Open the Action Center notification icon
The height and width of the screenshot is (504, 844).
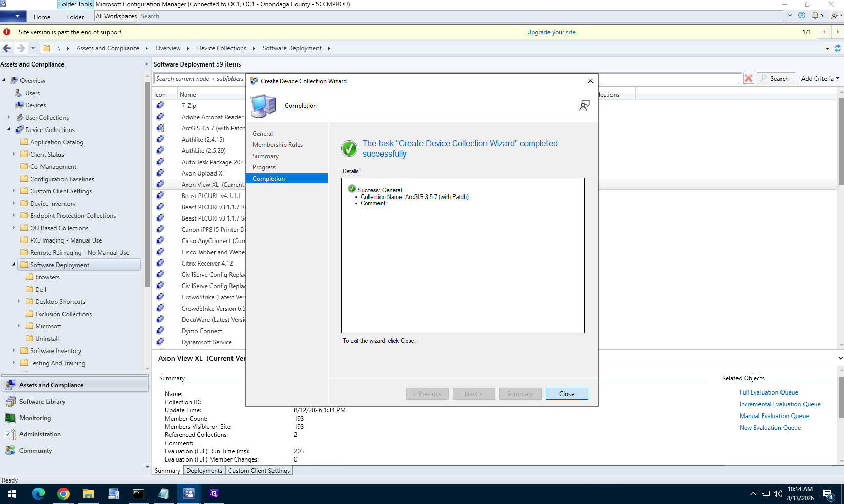pos(828,494)
